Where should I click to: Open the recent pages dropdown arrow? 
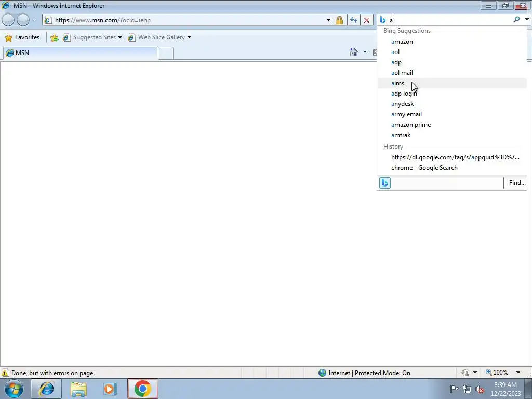pyautogui.click(x=34, y=20)
